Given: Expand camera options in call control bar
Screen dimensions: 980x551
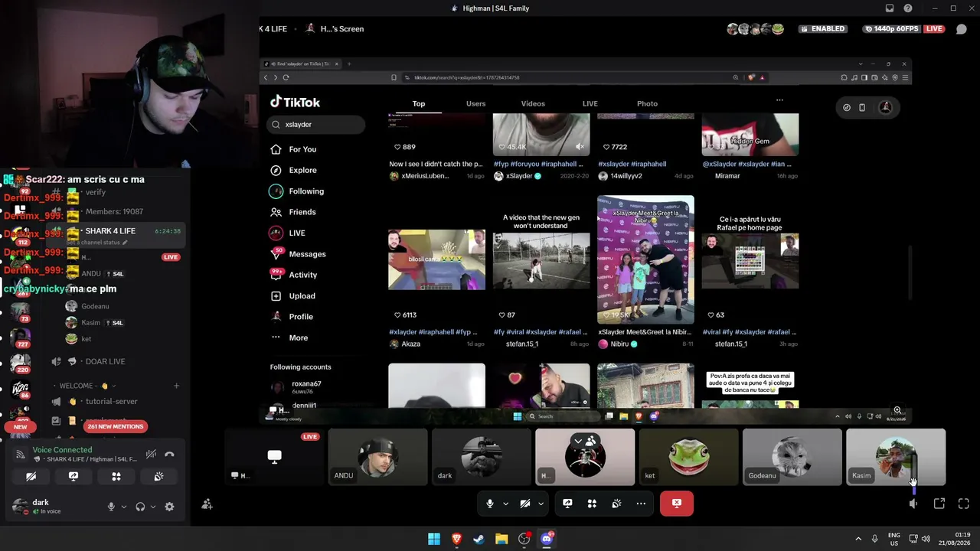Looking at the screenshot, I should (541, 504).
